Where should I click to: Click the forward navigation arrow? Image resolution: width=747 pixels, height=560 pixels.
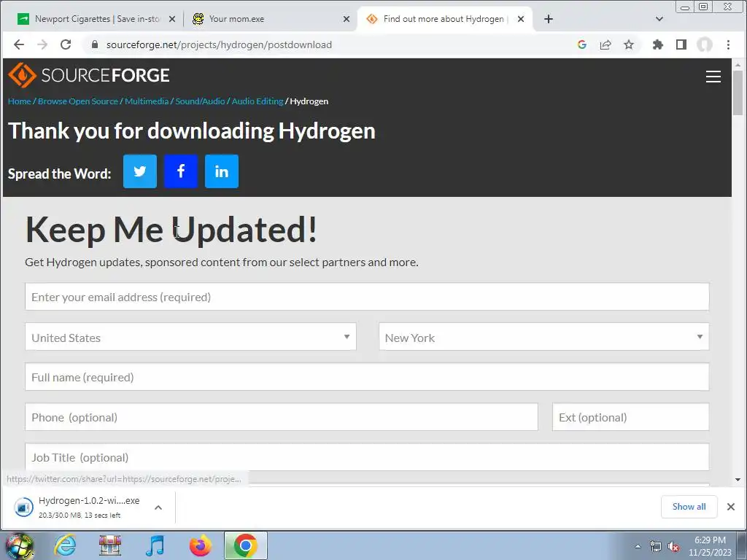[x=42, y=44]
